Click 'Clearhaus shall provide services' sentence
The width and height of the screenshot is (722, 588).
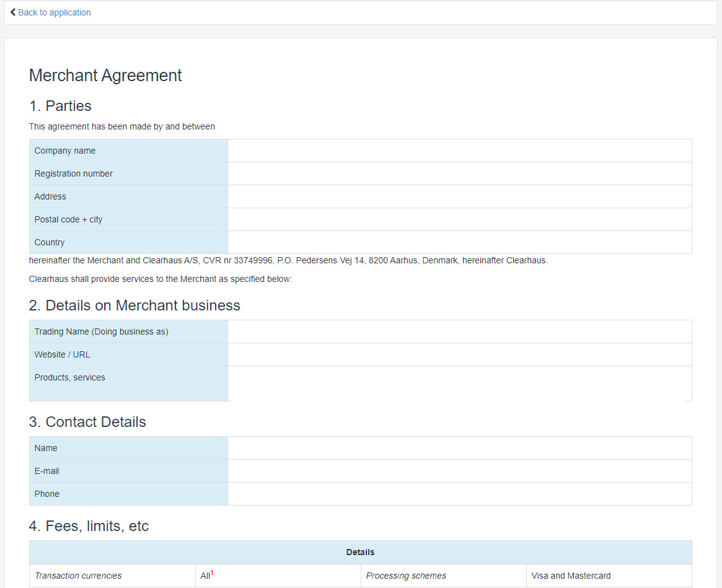point(161,279)
